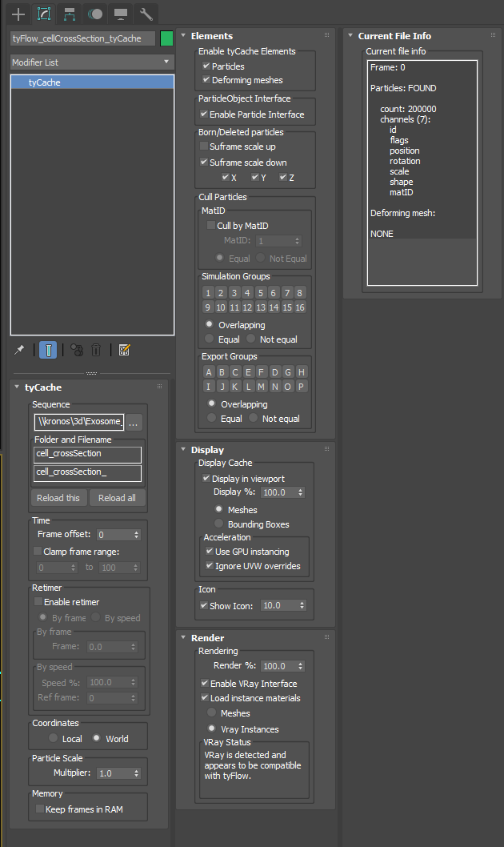Toggle Enable VRay Interface checkbox
The height and width of the screenshot is (847, 504).
pyautogui.click(x=205, y=684)
